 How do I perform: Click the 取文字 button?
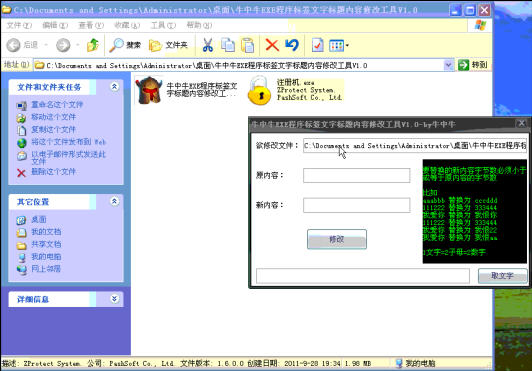pos(502,276)
